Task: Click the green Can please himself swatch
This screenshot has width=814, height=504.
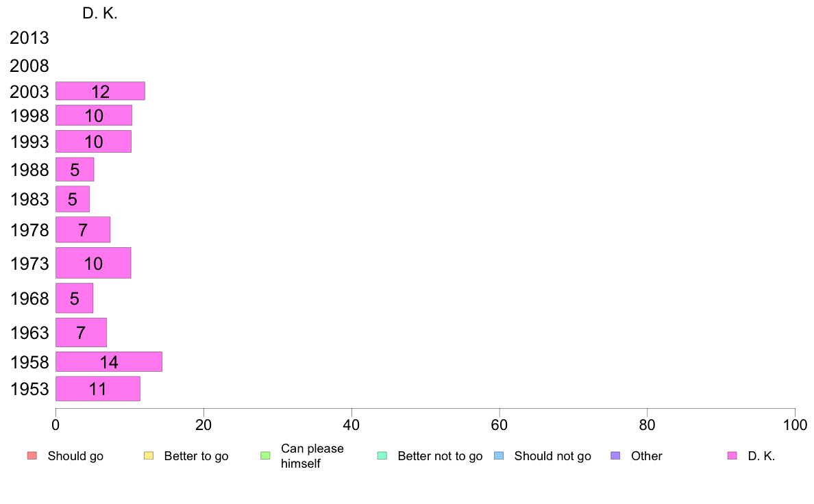Action: click(265, 456)
